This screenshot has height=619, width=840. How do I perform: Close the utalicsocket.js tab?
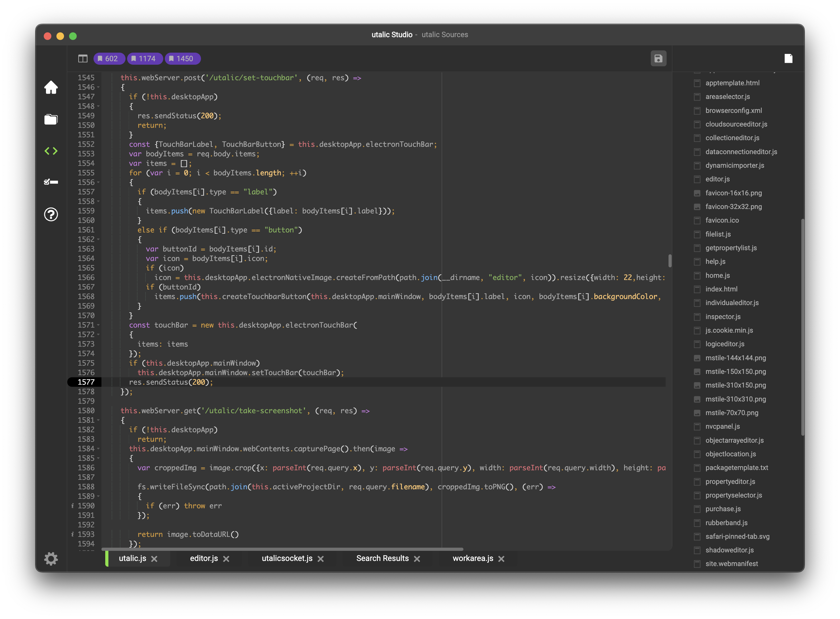tap(320, 559)
